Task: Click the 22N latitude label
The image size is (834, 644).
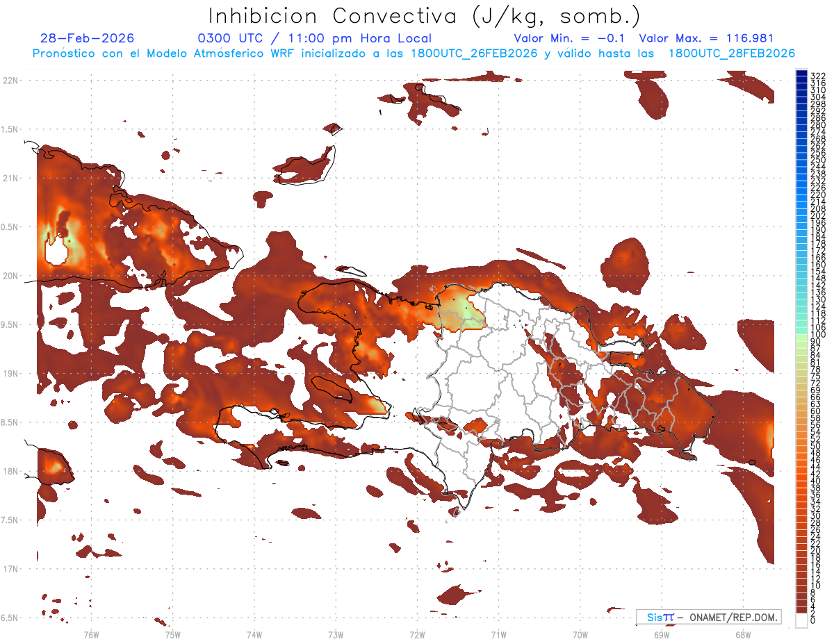Action: pyautogui.click(x=10, y=80)
